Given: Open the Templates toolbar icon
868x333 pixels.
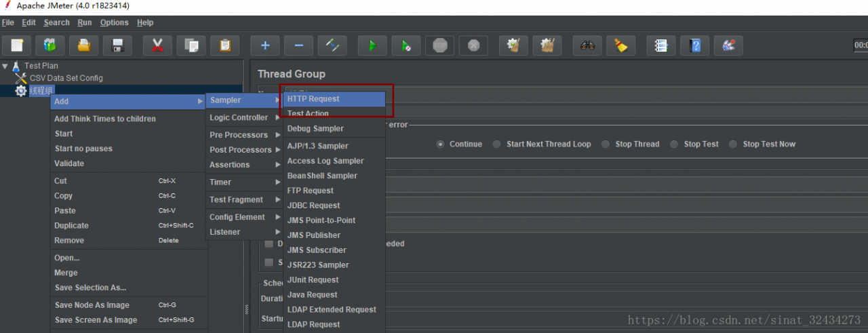Looking at the screenshot, I should point(50,45).
